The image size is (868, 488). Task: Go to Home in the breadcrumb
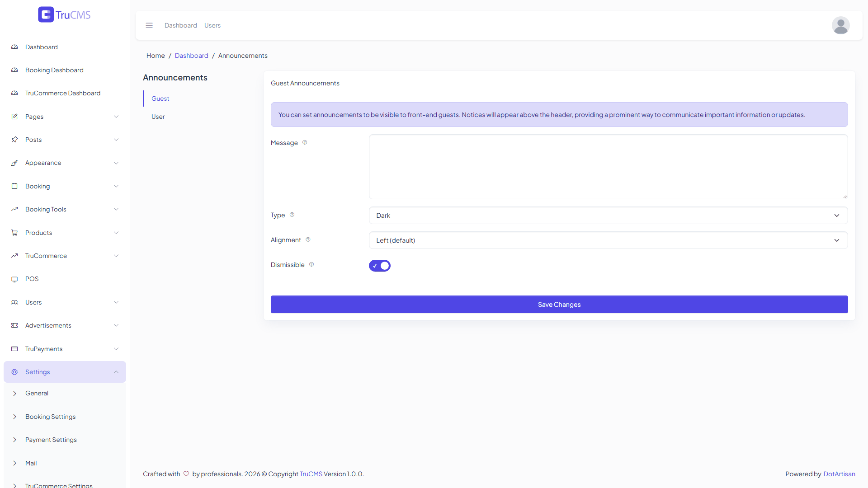pyautogui.click(x=156, y=56)
